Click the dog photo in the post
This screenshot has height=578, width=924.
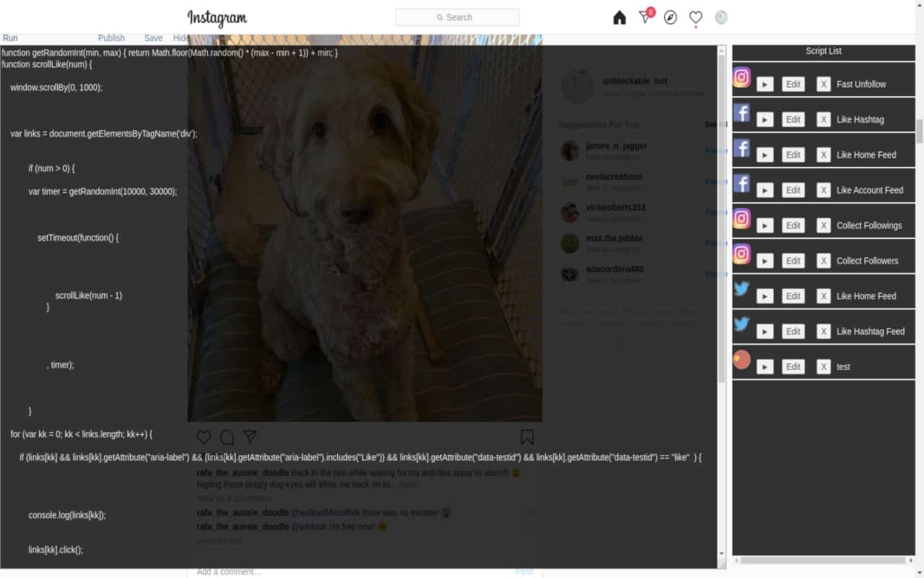pyautogui.click(x=365, y=228)
